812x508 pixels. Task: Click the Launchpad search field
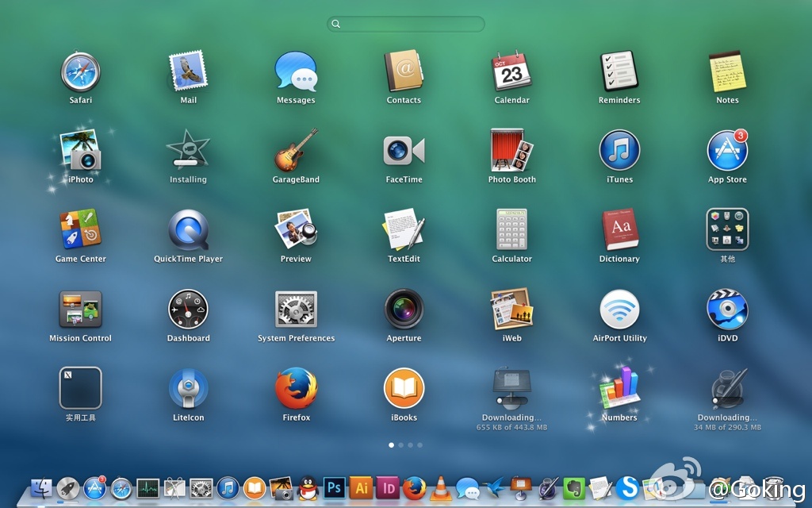click(x=406, y=24)
